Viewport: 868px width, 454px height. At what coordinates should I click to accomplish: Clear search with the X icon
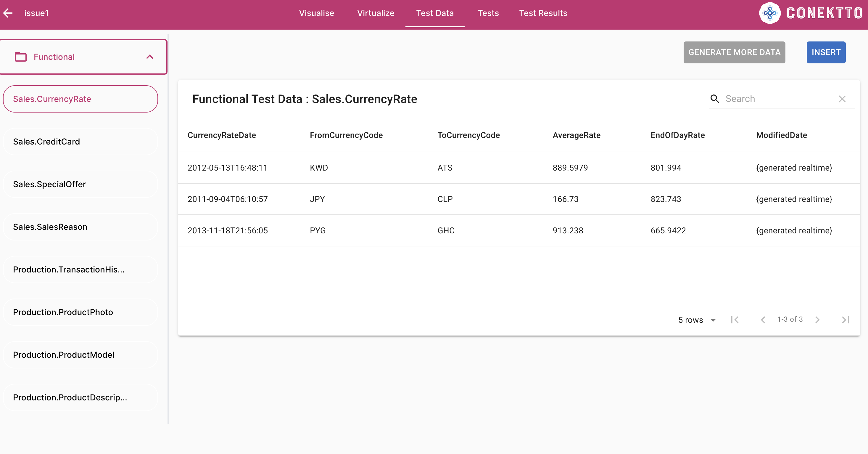pyautogui.click(x=842, y=99)
